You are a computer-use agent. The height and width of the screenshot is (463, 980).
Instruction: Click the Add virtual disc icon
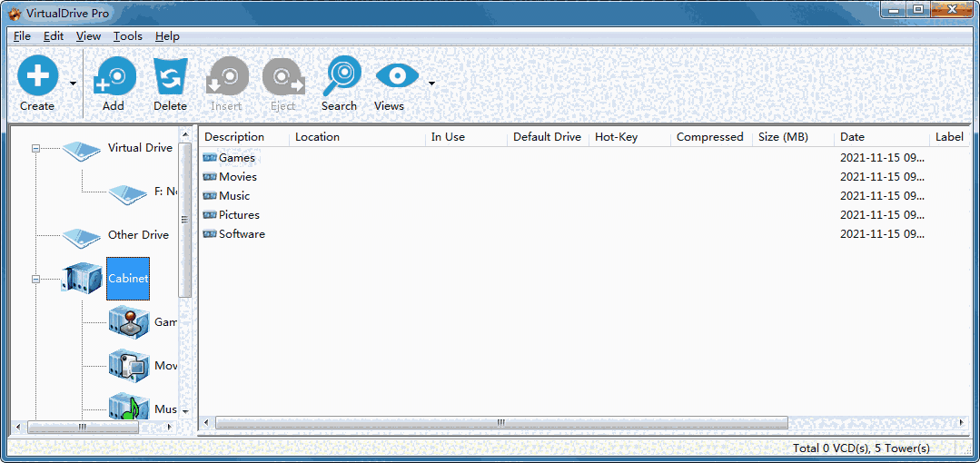pos(114,76)
